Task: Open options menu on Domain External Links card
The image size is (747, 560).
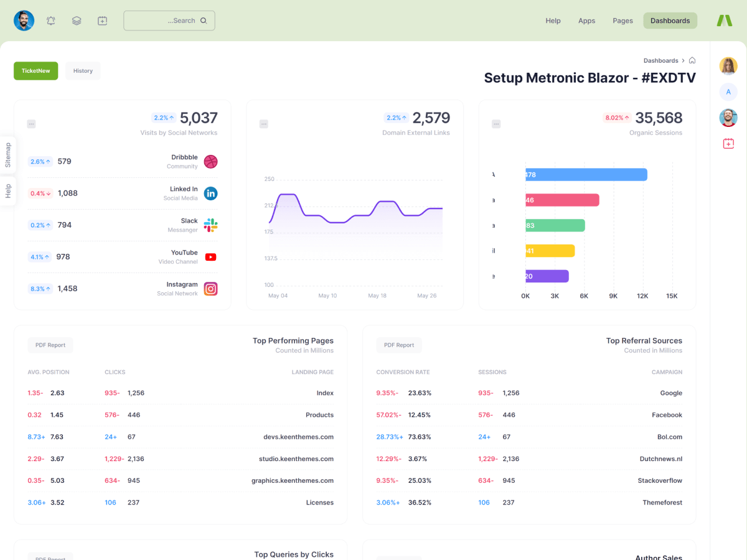Action: (264, 124)
